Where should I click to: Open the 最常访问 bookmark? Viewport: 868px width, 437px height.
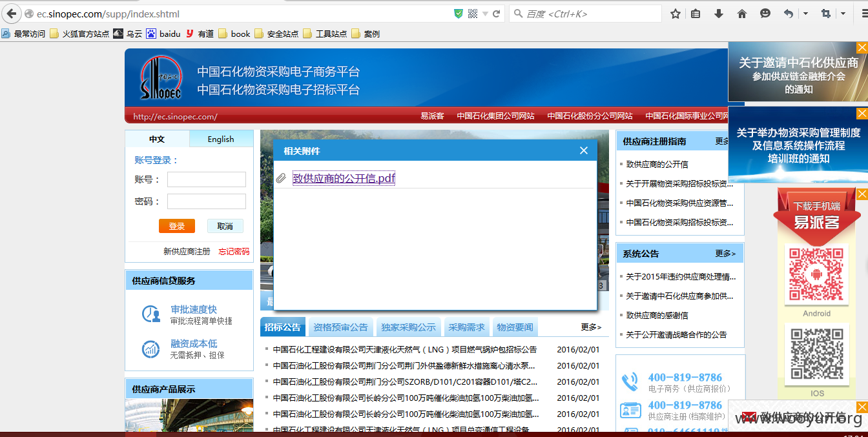(23, 34)
